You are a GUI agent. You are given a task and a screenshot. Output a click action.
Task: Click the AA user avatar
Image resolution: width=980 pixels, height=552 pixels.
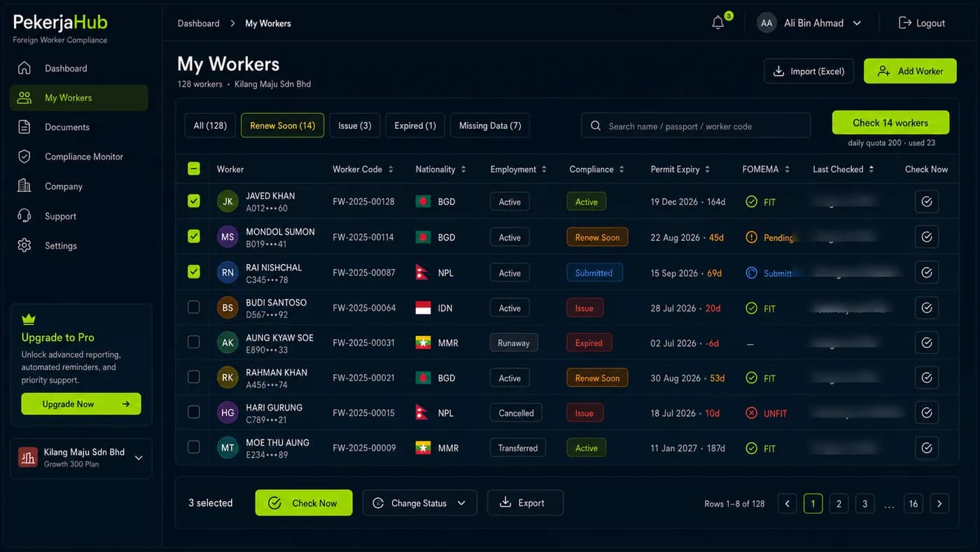pos(766,23)
